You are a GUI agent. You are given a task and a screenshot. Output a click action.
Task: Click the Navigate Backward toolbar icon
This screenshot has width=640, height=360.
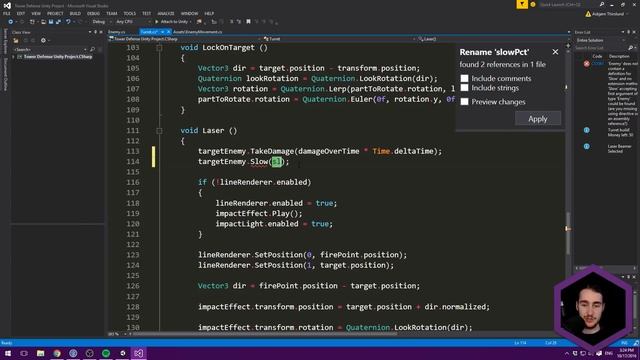tap(11, 22)
